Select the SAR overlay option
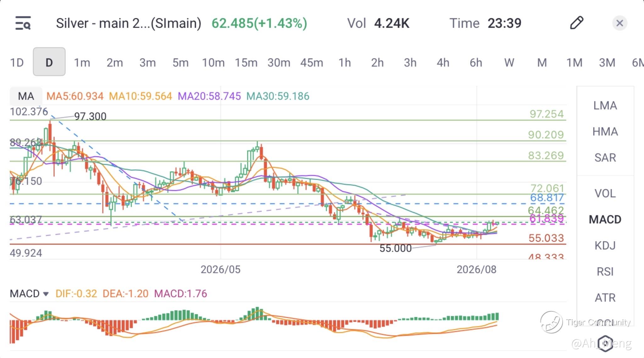Screen dimensions: 644x358 click(605, 158)
